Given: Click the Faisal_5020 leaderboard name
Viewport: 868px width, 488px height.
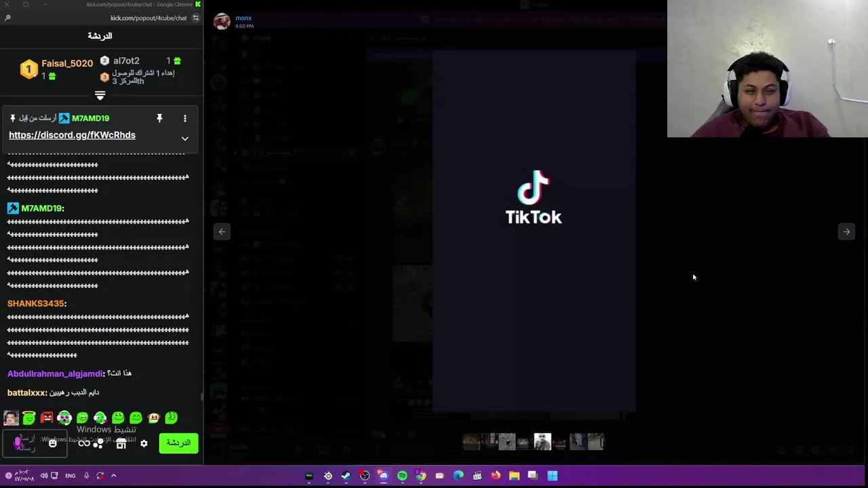Looking at the screenshot, I should [67, 64].
